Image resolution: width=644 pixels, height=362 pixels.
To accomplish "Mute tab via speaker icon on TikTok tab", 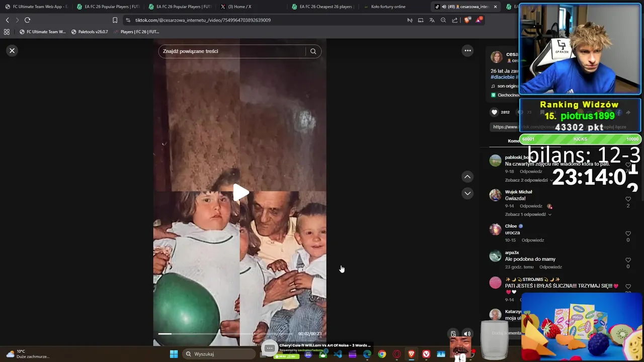I will pos(443,7).
